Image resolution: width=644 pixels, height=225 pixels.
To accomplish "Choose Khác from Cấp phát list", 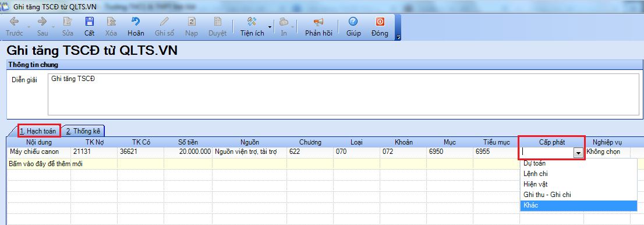I will tap(578, 205).
